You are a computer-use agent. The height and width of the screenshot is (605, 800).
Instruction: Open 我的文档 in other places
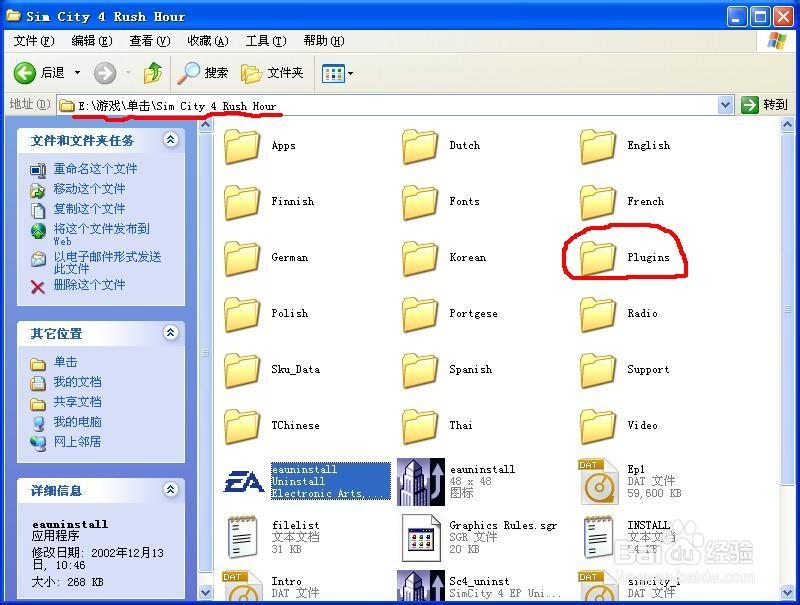click(x=78, y=382)
